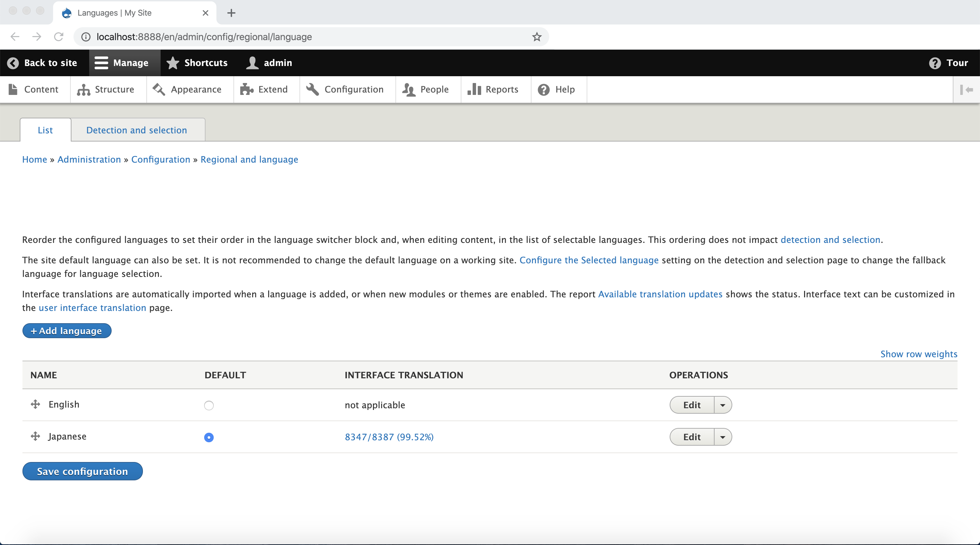Open the Edit dropdown for Japanese
The height and width of the screenshot is (545, 980).
click(x=723, y=436)
